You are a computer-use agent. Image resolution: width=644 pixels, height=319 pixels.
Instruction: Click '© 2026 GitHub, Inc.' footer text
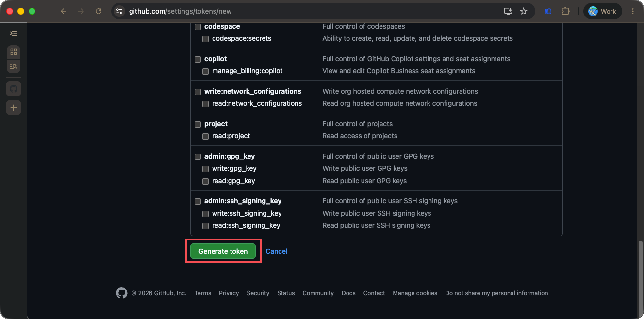(159, 293)
